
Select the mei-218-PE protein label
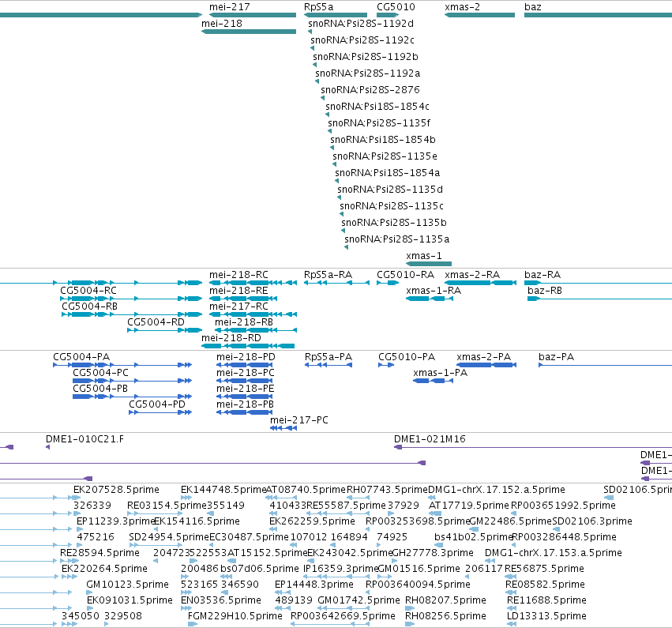tap(245, 389)
